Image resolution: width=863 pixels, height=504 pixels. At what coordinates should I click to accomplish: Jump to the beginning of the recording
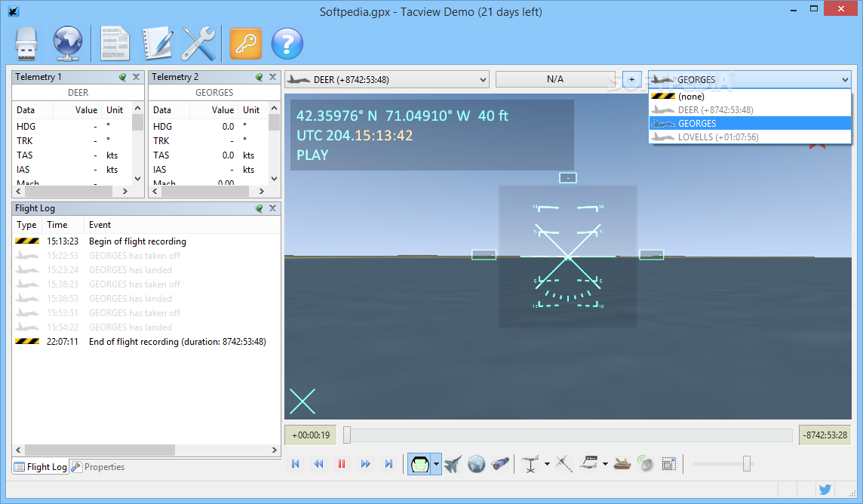[x=296, y=464]
